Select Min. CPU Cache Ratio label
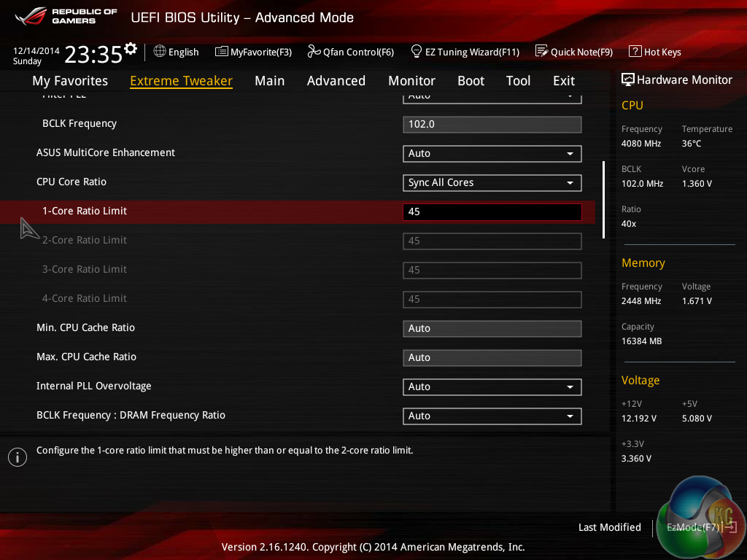The height and width of the screenshot is (560, 747). tap(85, 327)
